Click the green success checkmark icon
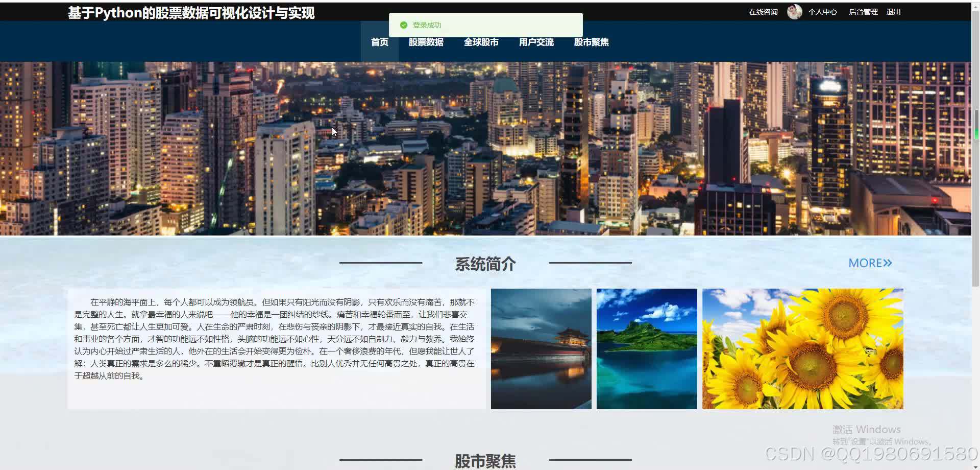This screenshot has width=980, height=470. [x=404, y=25]
